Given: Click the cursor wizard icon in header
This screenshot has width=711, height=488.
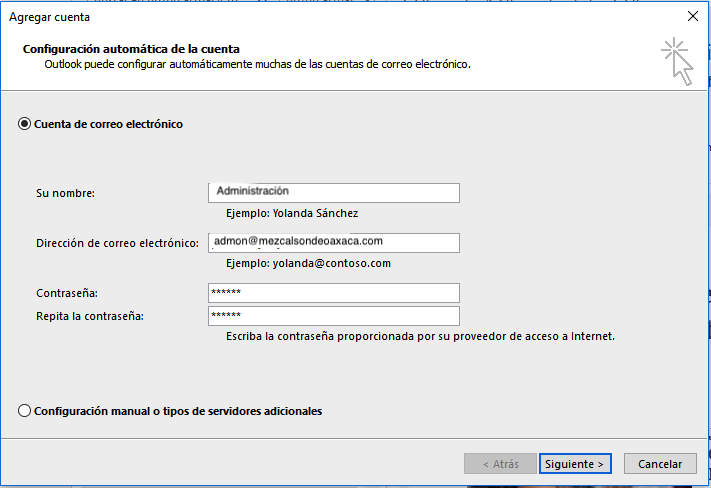Looking at the screenshot, I should 677,60.
